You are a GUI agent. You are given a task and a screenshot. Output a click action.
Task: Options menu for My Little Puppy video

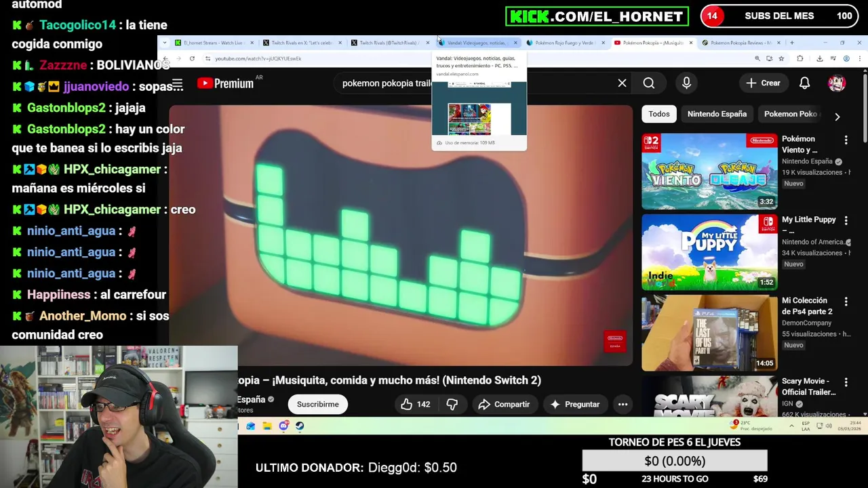click(846, 220)
